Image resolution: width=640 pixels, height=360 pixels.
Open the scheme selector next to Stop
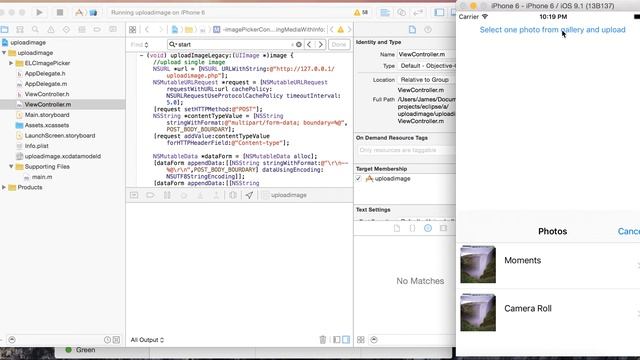coord(85,13)
